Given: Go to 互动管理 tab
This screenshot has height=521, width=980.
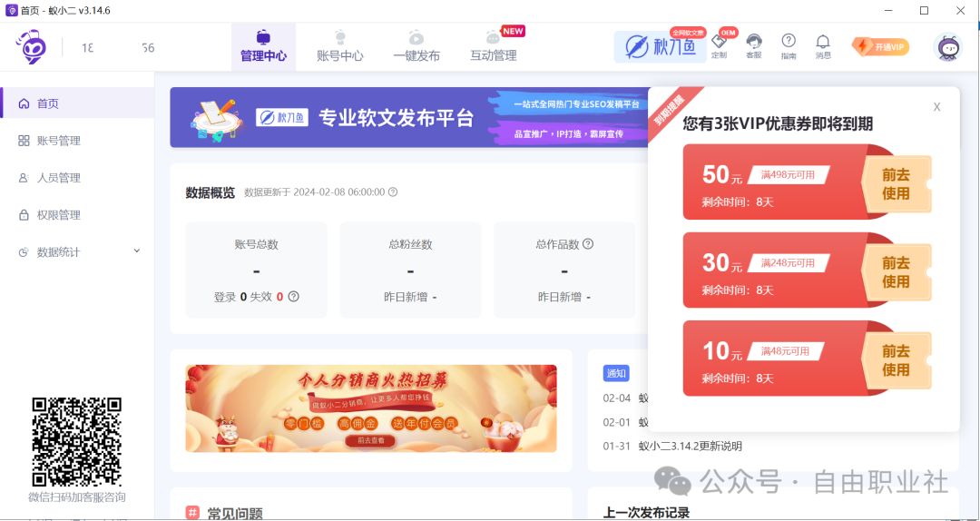Looking at the screenshot, I should pyautogui.click(x=494, y=47).
